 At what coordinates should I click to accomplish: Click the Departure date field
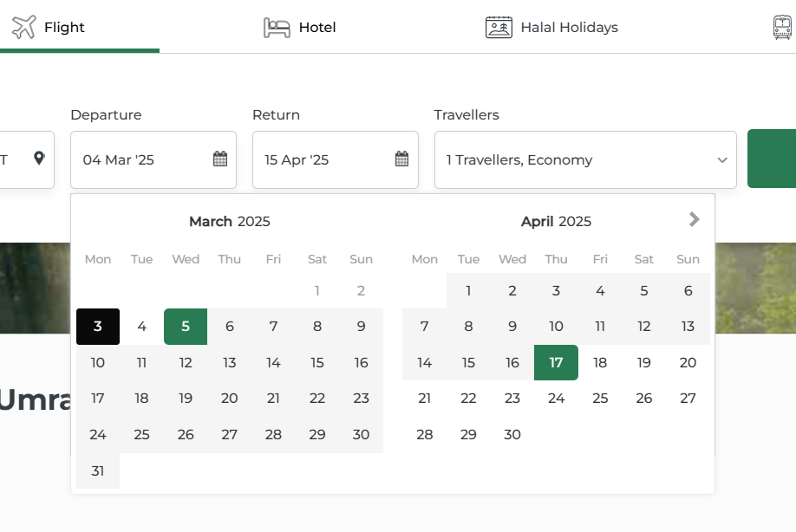coord(143,159)
